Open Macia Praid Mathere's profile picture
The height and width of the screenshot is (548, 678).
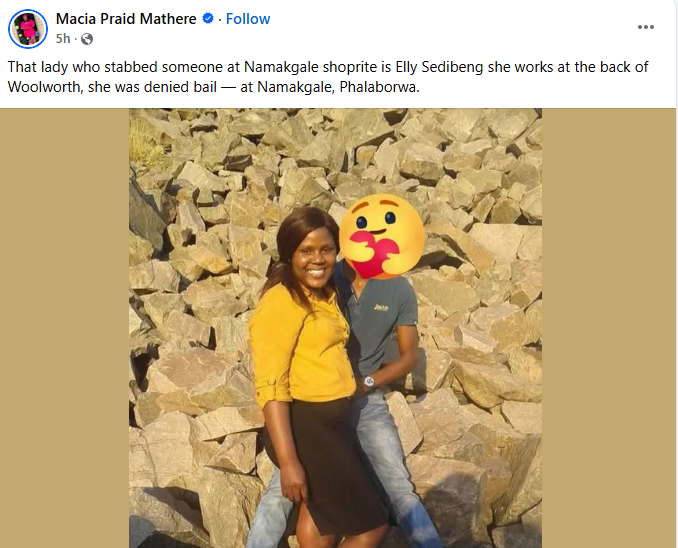coord(28,29)
